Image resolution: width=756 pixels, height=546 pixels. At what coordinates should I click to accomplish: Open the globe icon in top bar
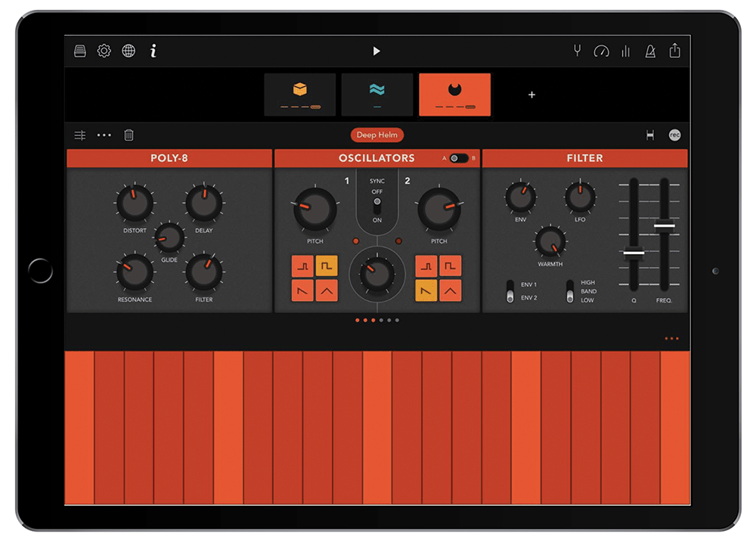[129, 51]
